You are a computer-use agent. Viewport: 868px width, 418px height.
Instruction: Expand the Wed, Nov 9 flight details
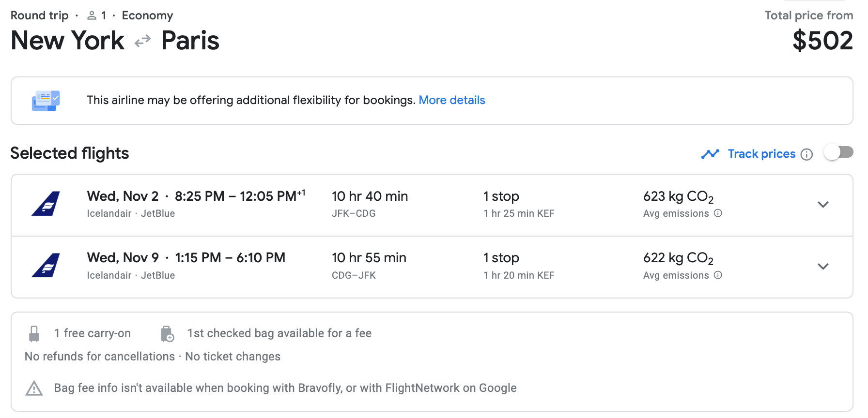tap(823, 267)
